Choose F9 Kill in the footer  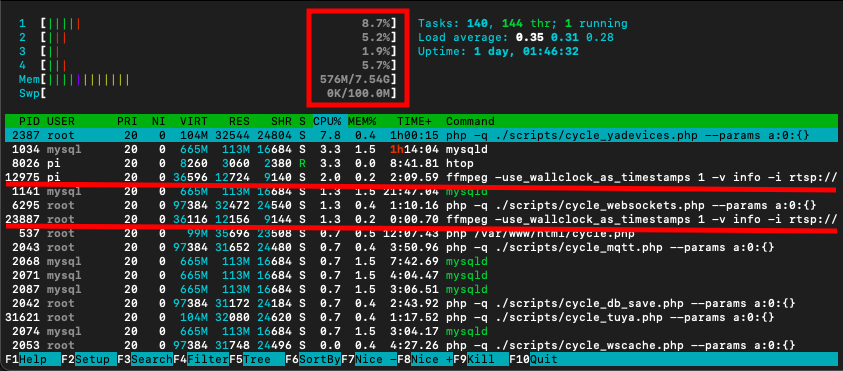tap(480, 359)
